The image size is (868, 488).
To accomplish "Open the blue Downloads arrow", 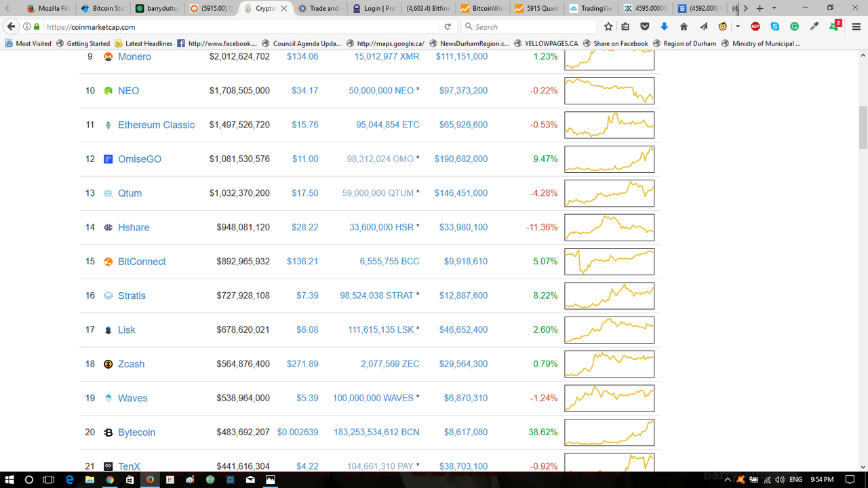I will 663,26.
